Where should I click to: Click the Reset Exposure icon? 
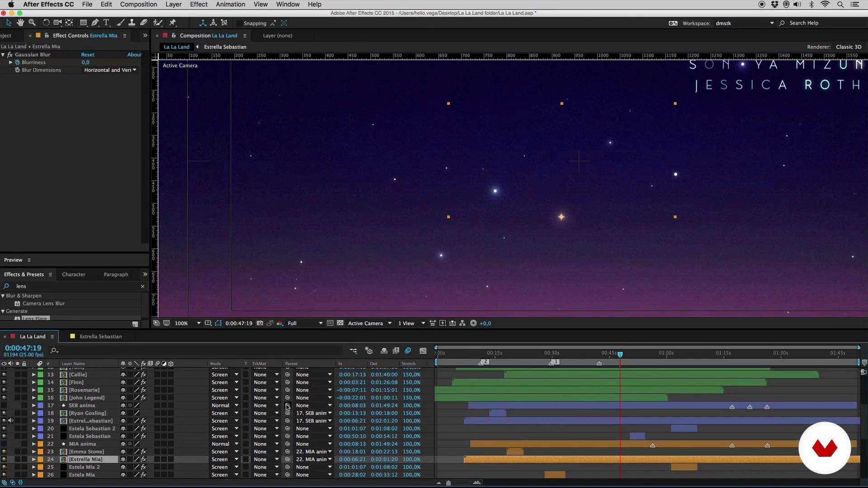pos(473,323)
